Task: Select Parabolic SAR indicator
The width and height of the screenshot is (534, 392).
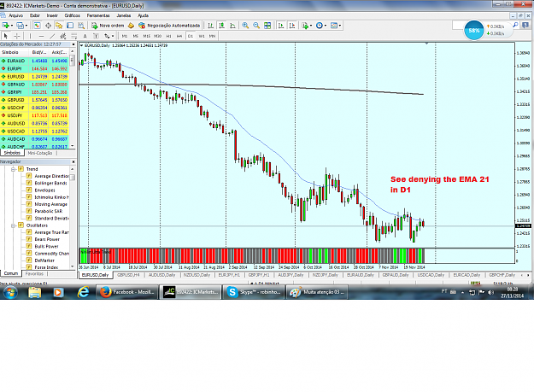Action: pos(49,211)
